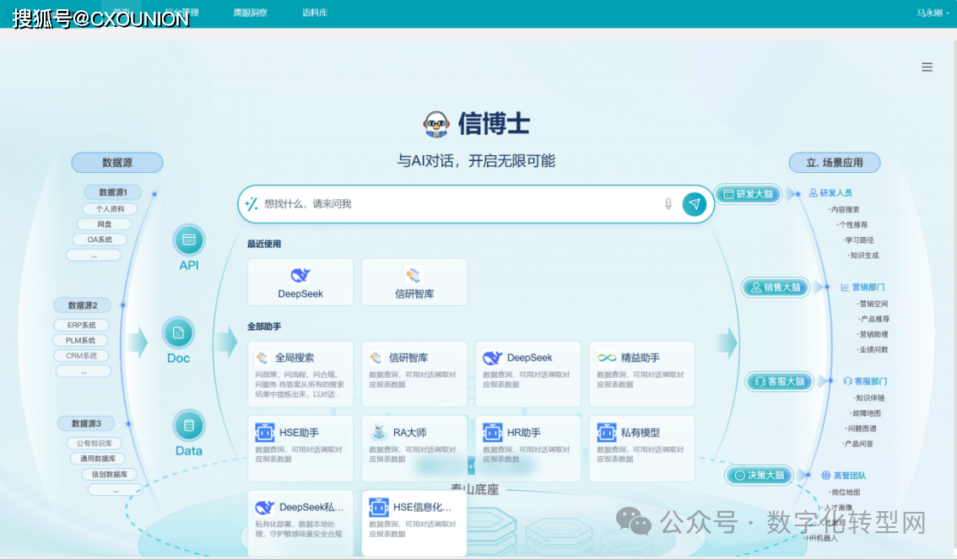957x560 pixels.
Task: Open the 全局搜索 assistant card
Action: tap(300, 374)
